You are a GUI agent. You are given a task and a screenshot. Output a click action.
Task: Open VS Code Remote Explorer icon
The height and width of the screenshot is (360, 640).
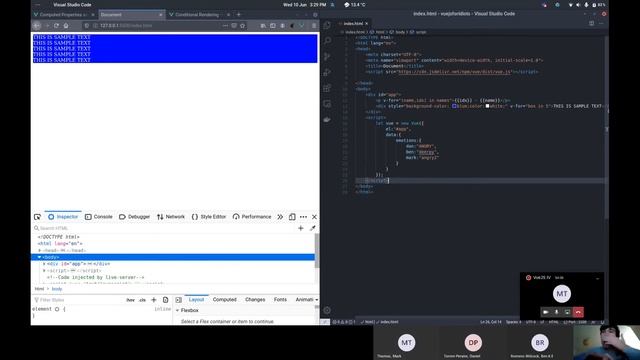pos(327,104)
